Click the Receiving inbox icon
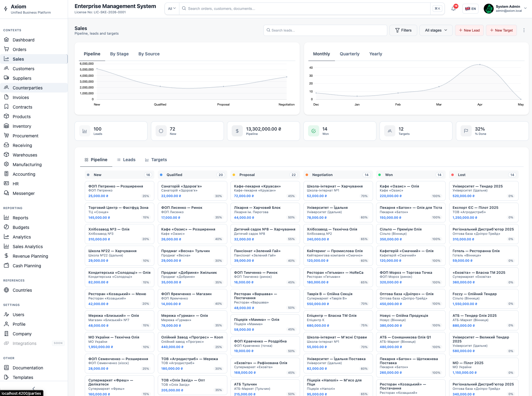 coord(6,145)
